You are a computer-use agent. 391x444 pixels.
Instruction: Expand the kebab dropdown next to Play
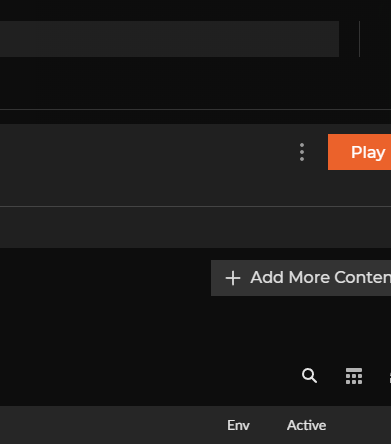(x=302, y=152)
